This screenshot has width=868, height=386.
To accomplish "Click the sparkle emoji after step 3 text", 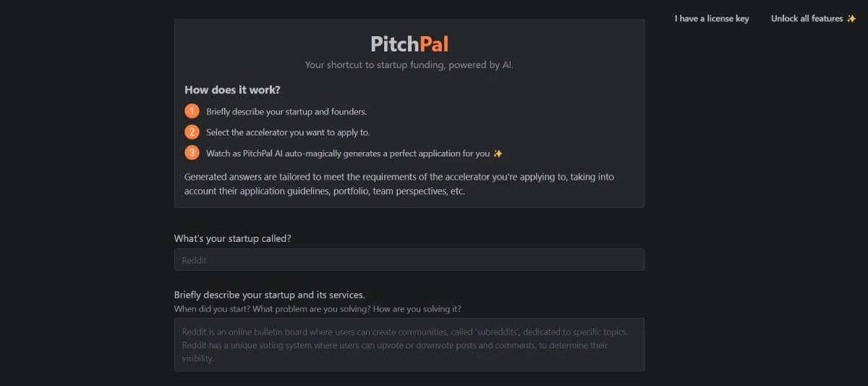I will click(497, 154).
